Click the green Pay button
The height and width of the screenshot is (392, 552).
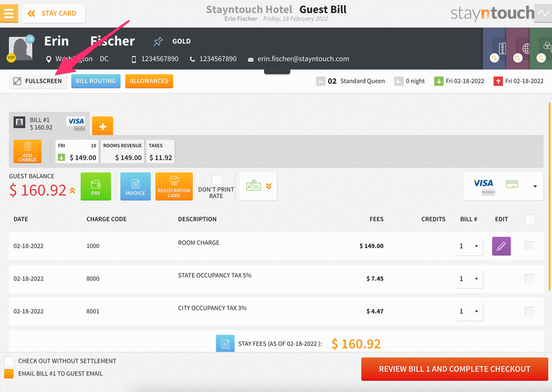96,186
